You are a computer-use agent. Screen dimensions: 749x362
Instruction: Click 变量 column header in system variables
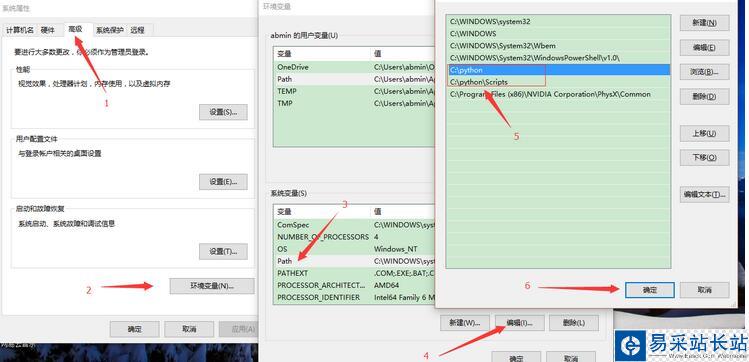322,212
